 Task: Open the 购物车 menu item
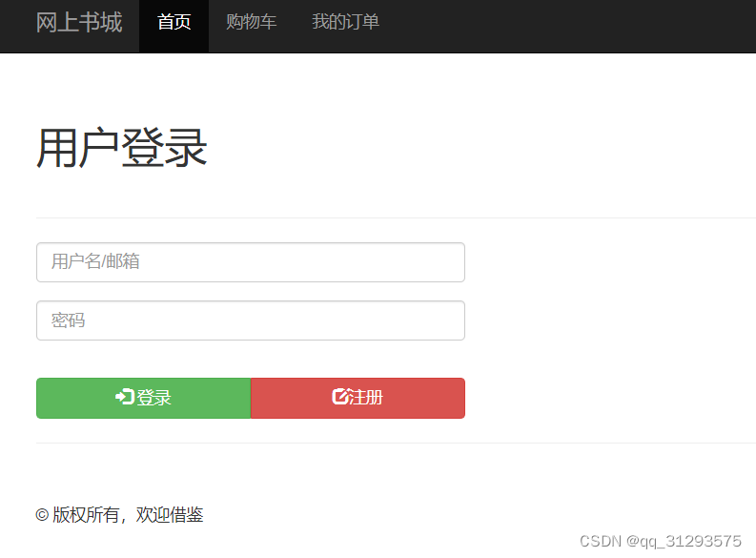pos(251,22)
